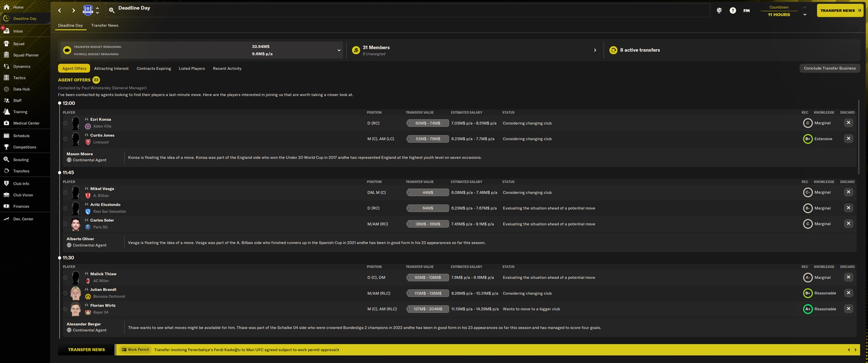This screenshot has width=868, height=363.
Task: Open the Attracting Interest tab
Action: click(111, 68)
